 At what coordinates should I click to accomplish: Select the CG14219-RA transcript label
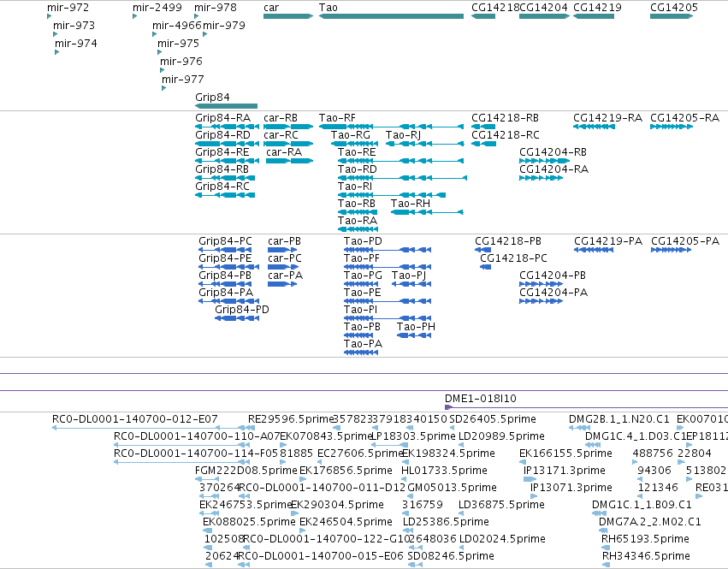607,118
